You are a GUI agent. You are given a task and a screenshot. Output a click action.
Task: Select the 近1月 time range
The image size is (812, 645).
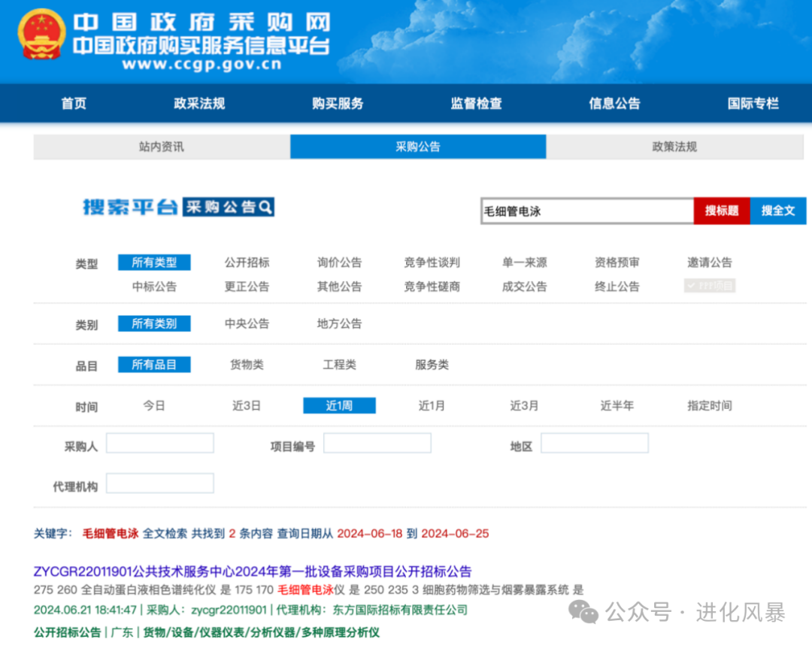(431, 405)
